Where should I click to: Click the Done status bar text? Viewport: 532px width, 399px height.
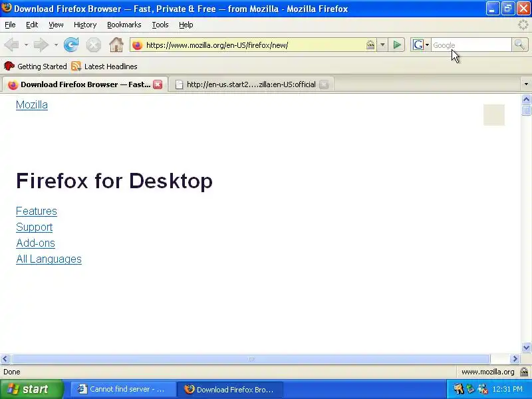click(x=12, y=372)
